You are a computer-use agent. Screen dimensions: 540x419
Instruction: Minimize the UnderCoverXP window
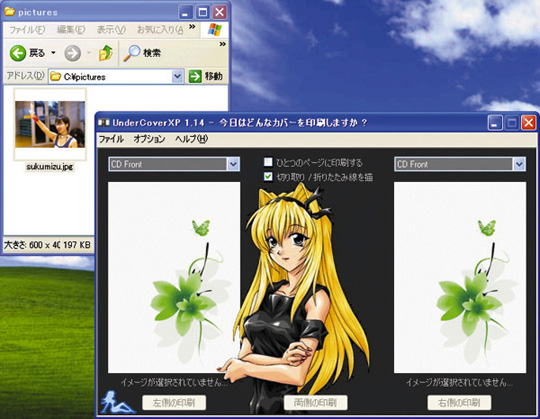tap(495, 123)
